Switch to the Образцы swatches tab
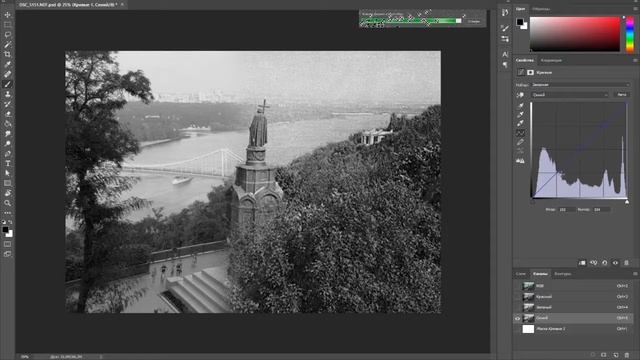This screenshot has height=360, width=640. click(541, 9)
